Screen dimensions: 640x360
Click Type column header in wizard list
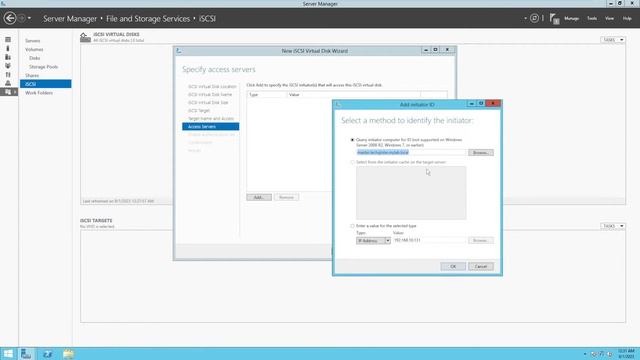point(267,94)
